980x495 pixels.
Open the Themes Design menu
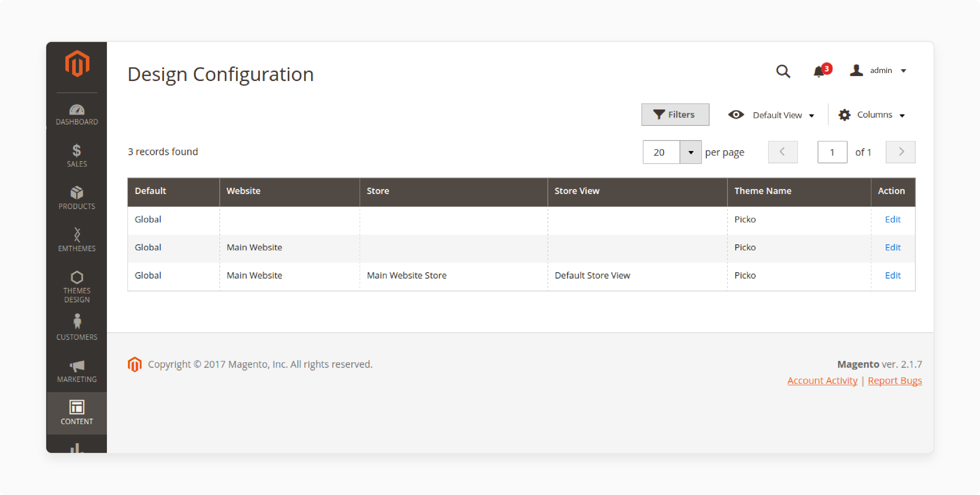[x=77, y=286]
